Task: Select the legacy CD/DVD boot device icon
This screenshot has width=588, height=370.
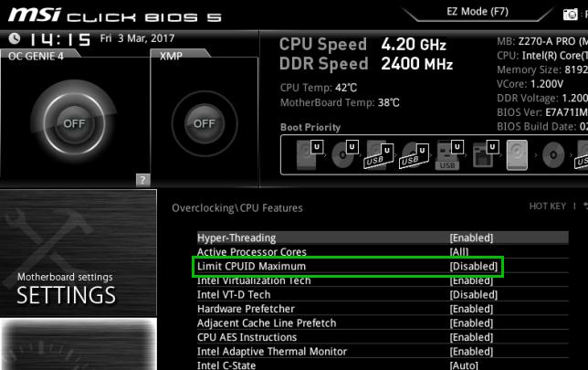Action: [553, 155]
